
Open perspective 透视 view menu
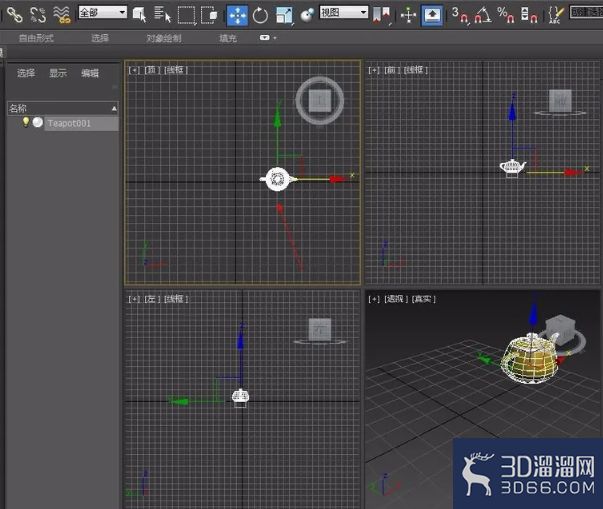394,299
